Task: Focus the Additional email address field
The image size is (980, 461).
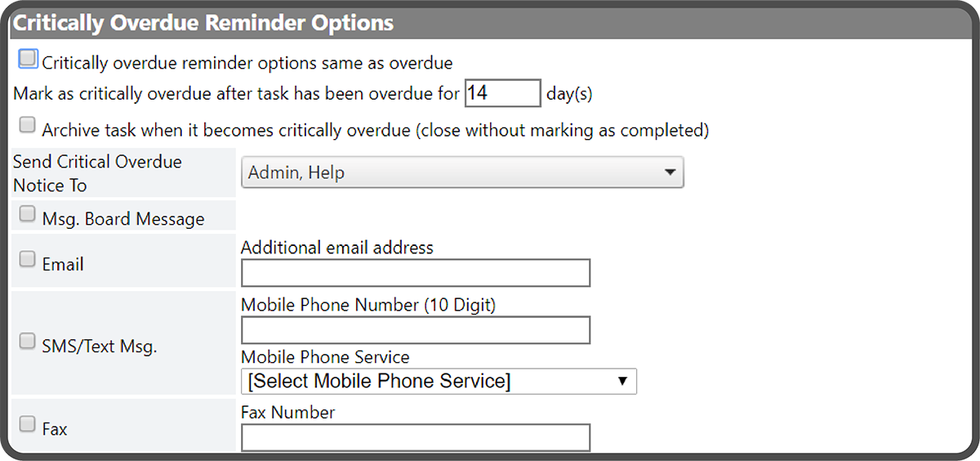Action: click(415, 273)
